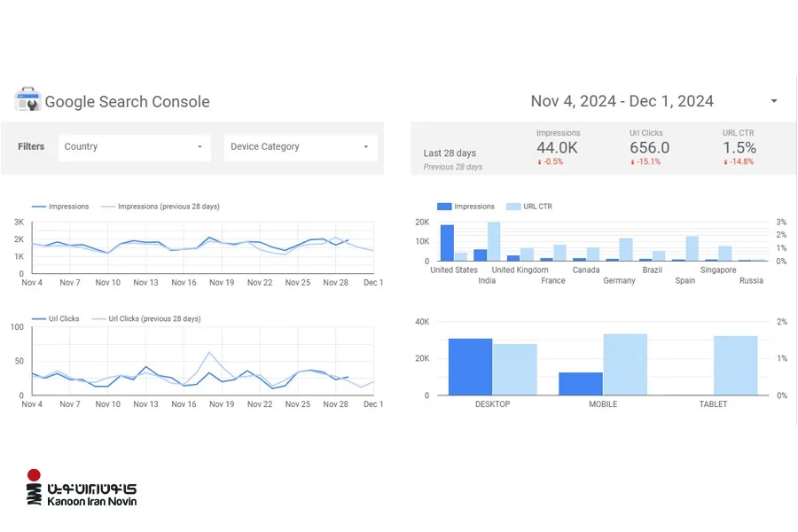Click the Filters label
The height and width of the screenshot is (532, 798).
tap(31, 146)
